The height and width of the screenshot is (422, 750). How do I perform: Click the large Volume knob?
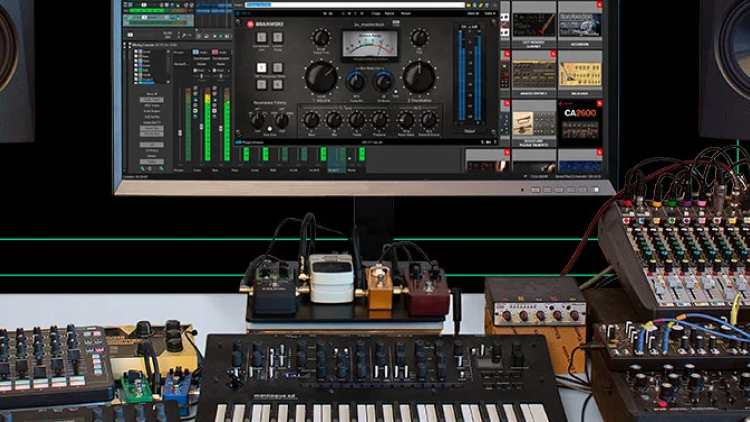point(321,77)
